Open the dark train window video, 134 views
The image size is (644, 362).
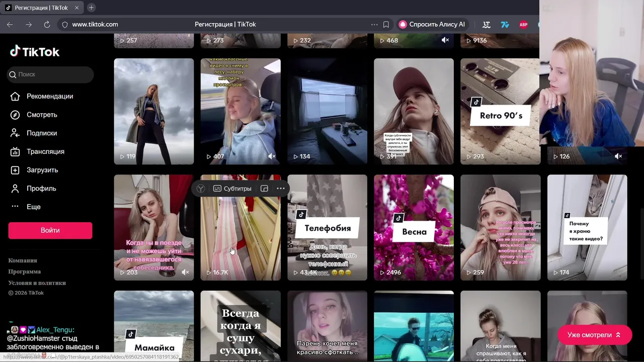click(327, 112)
